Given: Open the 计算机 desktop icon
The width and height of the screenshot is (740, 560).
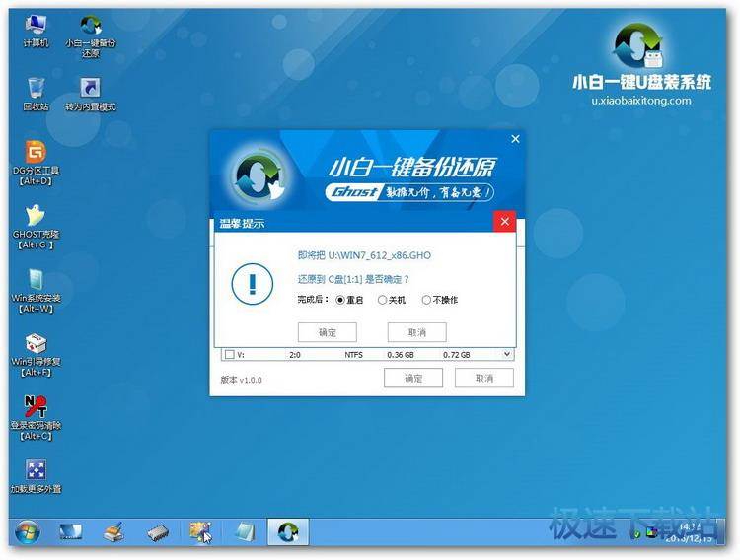Looking at the screenshot, I should pyautogui.click(x=36, y=31).
